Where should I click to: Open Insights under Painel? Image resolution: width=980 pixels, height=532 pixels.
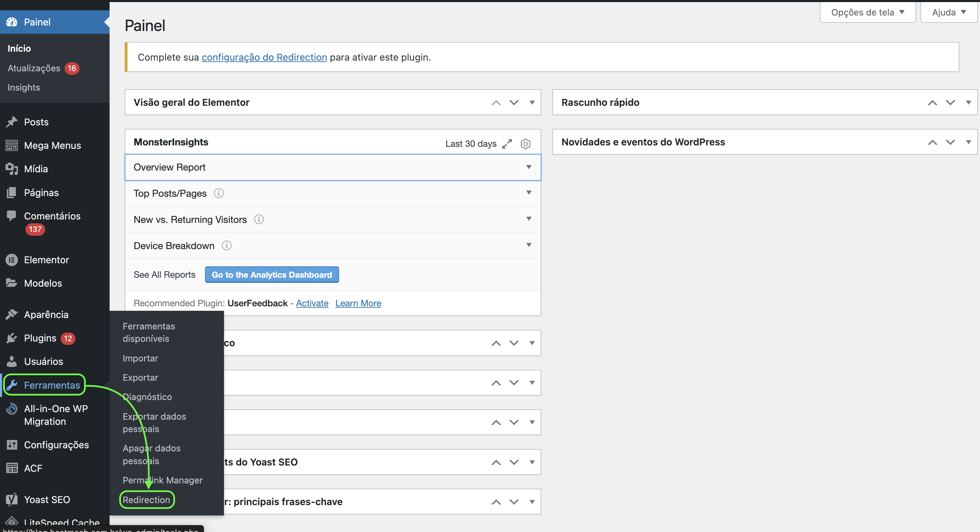(23, 88)
